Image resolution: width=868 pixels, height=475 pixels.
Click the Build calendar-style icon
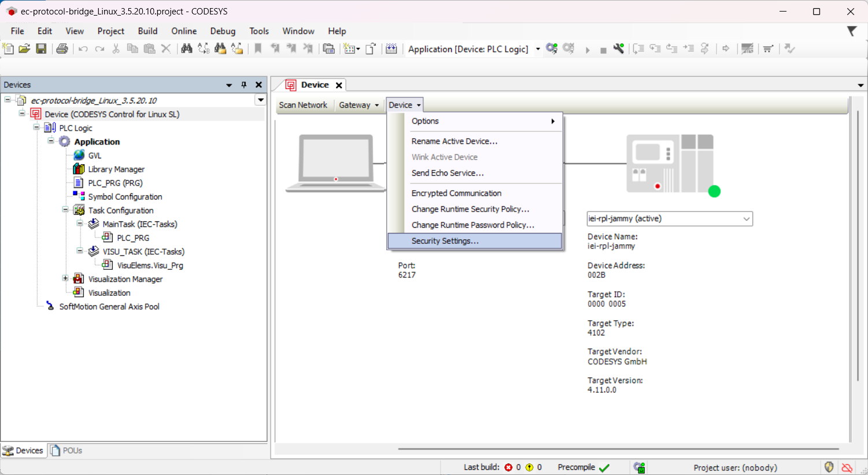[x=391, y=49]
